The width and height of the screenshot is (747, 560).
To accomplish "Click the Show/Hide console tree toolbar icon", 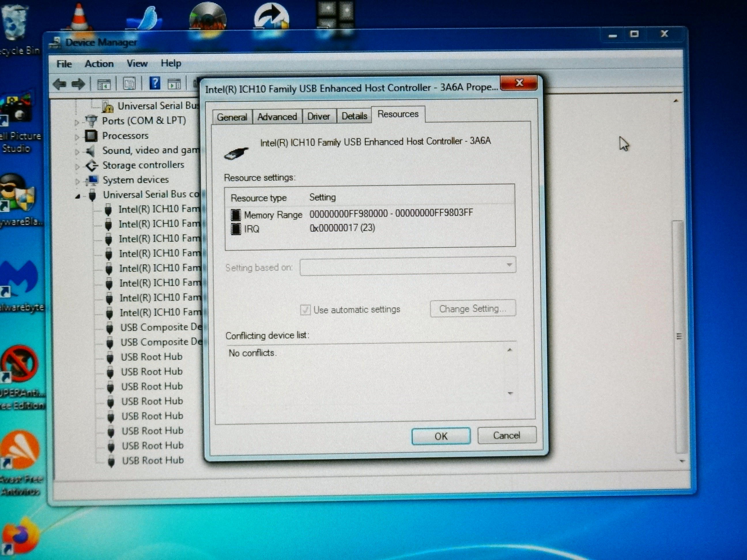I will 104,84.
